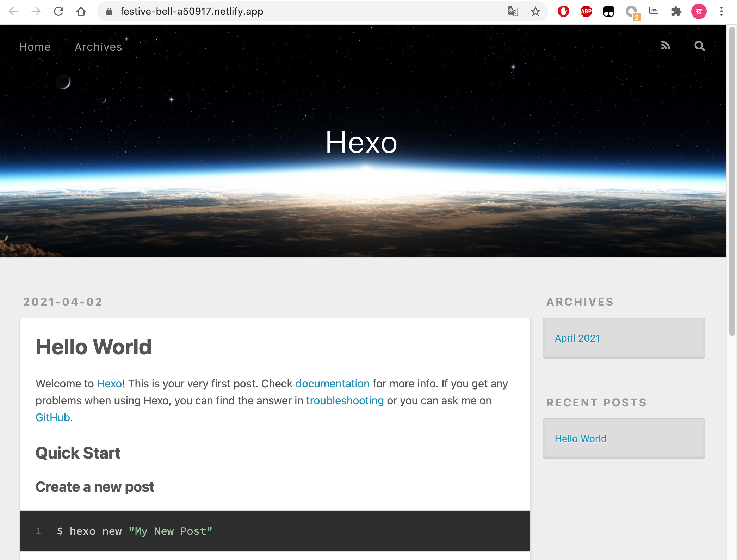Click the VPN extension icon
This screenshot has height=560, width=737.
click(654, 11)
